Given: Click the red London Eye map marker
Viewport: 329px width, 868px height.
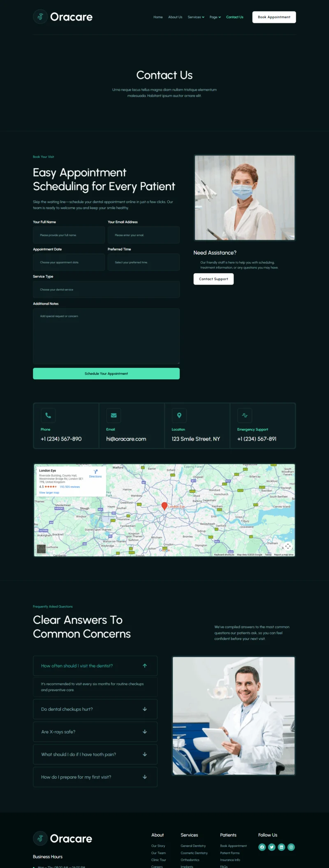Looking at the screenshot, I should (x=164, y=506).
